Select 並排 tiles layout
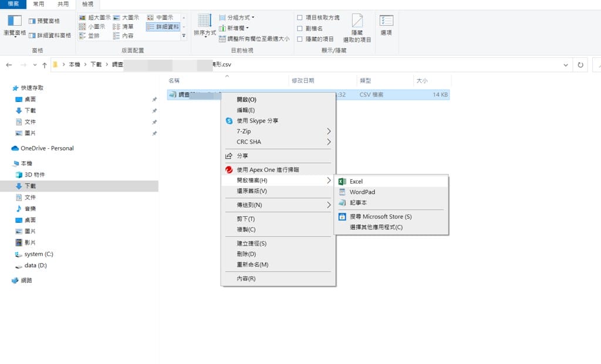 coord(89,36)
